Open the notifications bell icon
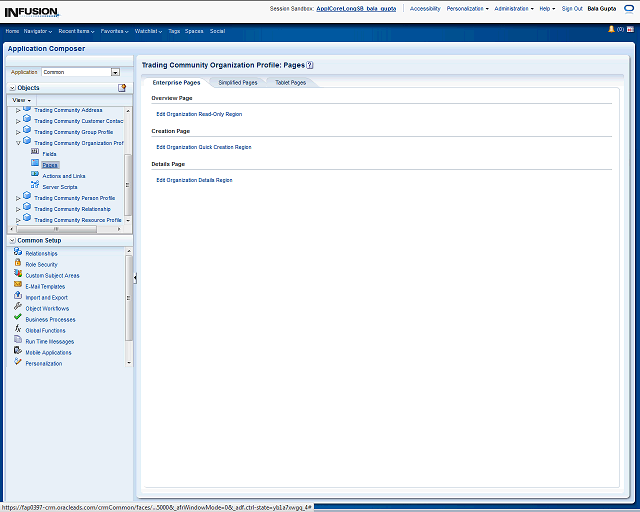This screenshot has height=512, width=640. click(611, 30)
